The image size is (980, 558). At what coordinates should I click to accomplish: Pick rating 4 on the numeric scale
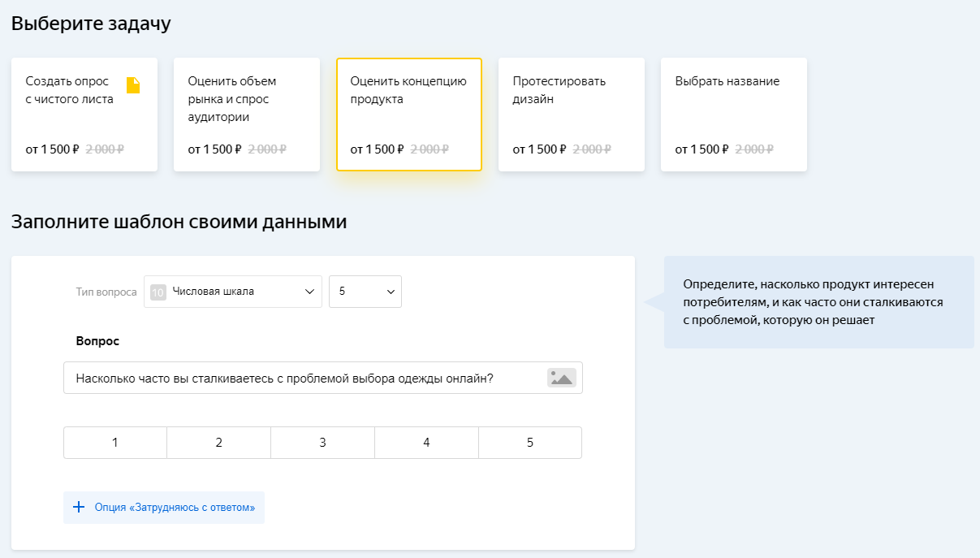pyautogui.click(x=426, y=443)
